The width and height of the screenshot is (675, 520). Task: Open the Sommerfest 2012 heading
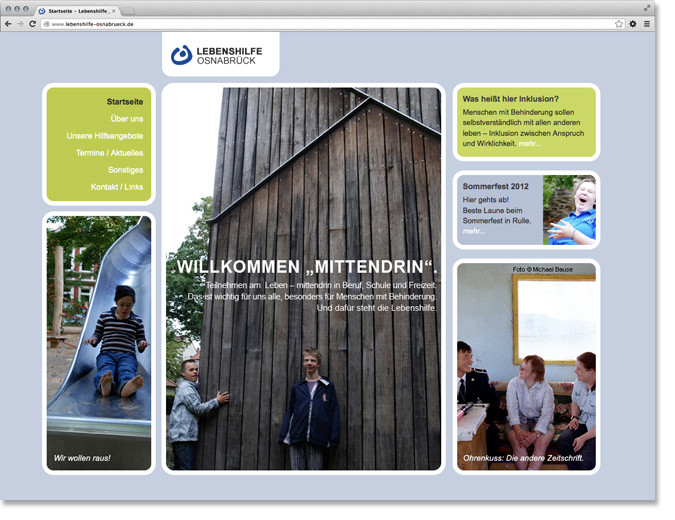(x=495, y=186)
